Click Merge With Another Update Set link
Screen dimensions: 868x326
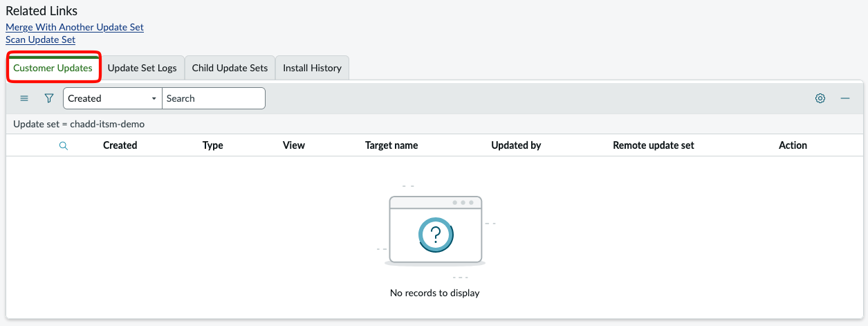tap(75, 27)
